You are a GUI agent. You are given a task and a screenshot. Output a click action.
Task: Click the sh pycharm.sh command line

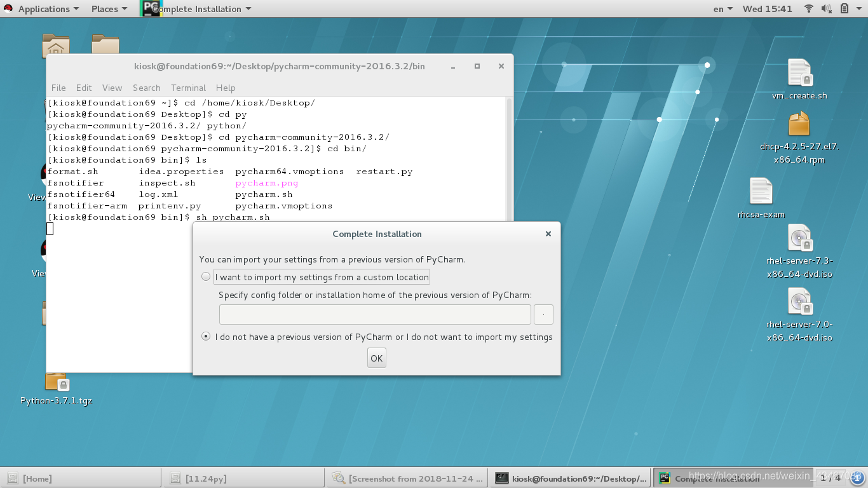pyautogui.click(x=233, y=217)
